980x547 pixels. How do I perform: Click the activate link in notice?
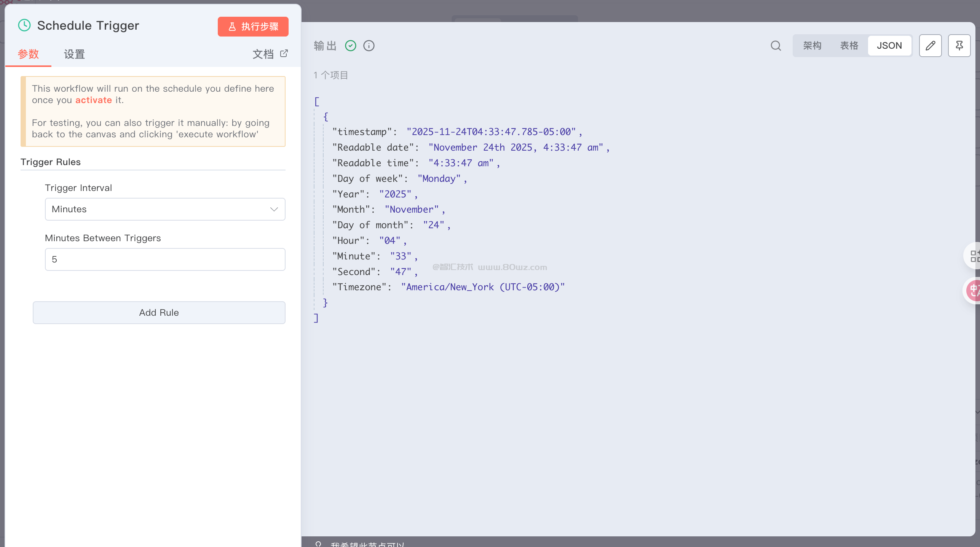click(x=93, y=100)
